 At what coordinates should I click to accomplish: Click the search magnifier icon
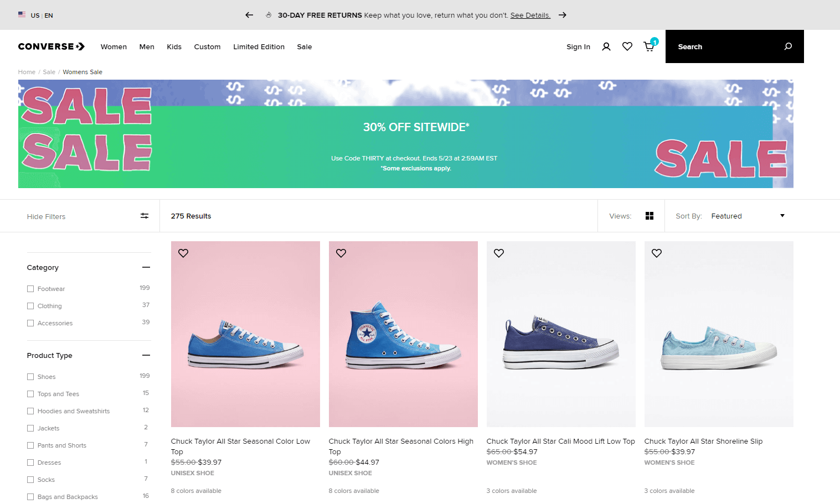[x=788, y=46]
